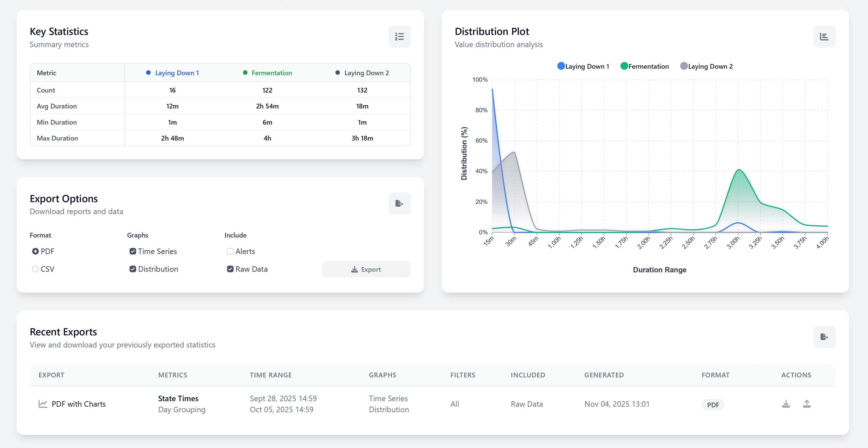The image size is (868, 448).
Task: Click the GENERATED column header
Action: coord(604,375)
